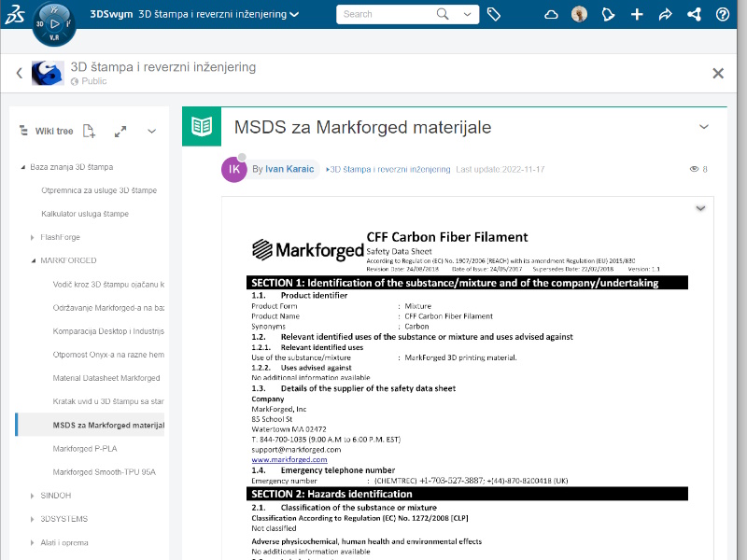The width and height of the screenshot is (747, 560).
Task: Open the search type dropdown arrow
Action: (467, 15)
